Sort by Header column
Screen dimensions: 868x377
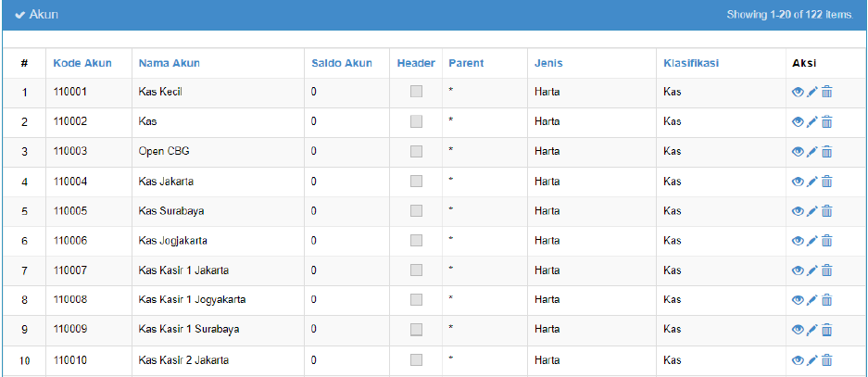click(x=416, y=63)
